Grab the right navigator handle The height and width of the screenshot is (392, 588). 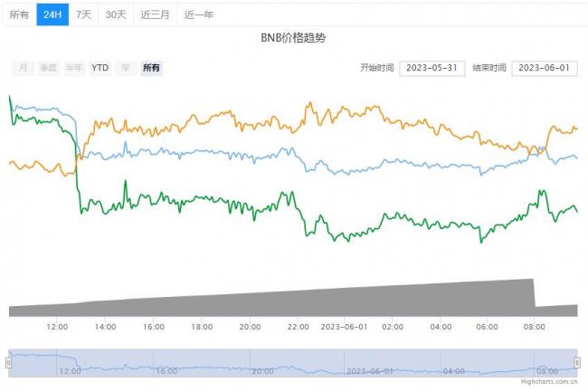pos(576,362)
